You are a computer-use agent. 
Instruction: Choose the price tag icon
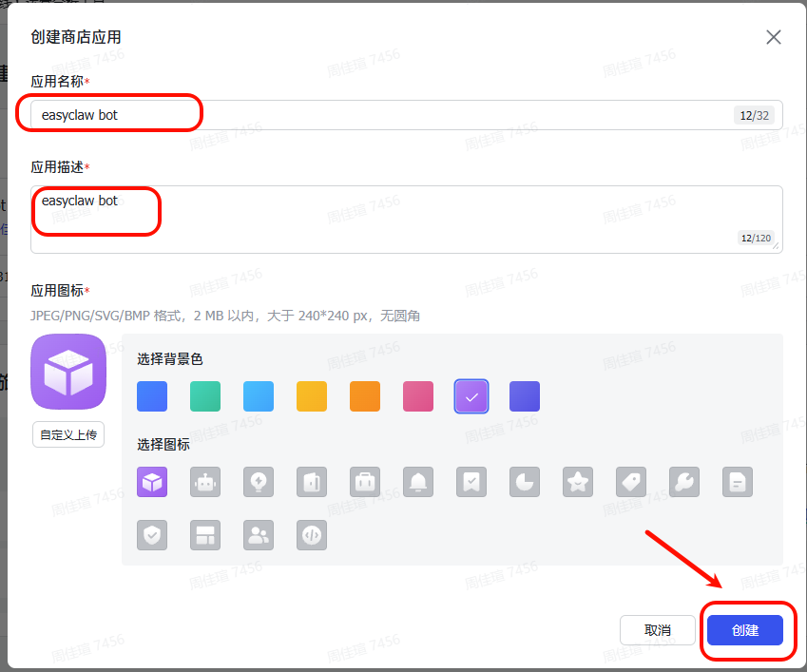(631, 482)
